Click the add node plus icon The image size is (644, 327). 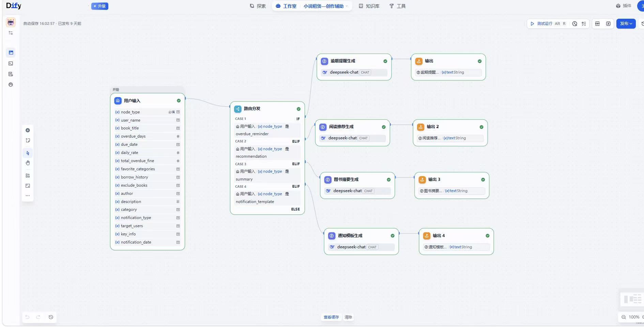[28, 130]
